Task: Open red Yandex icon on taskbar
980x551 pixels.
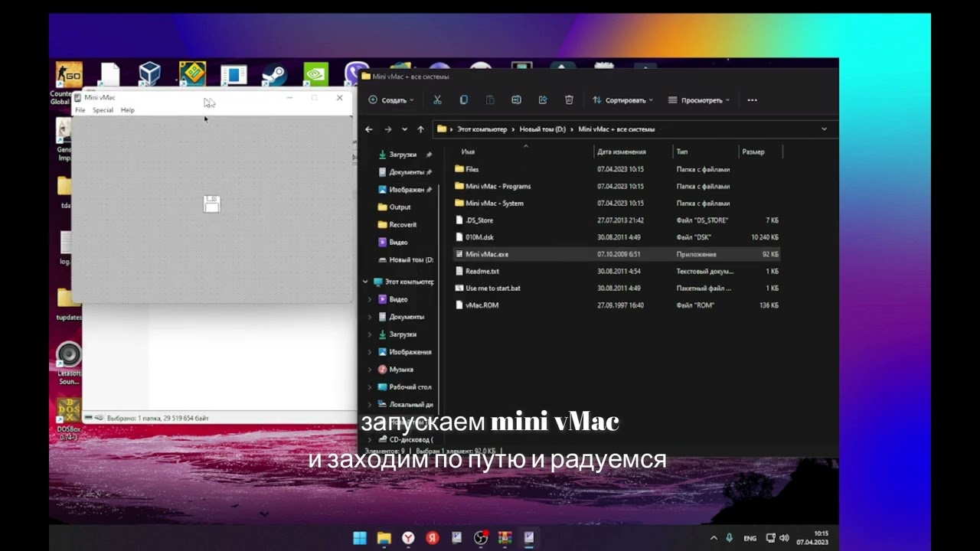Action: (433, 538)
